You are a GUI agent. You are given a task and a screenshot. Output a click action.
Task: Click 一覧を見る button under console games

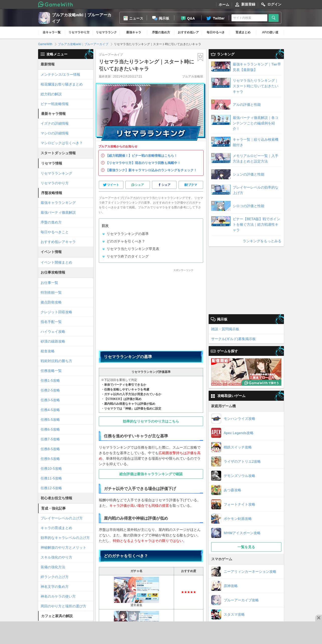point(246,547)
